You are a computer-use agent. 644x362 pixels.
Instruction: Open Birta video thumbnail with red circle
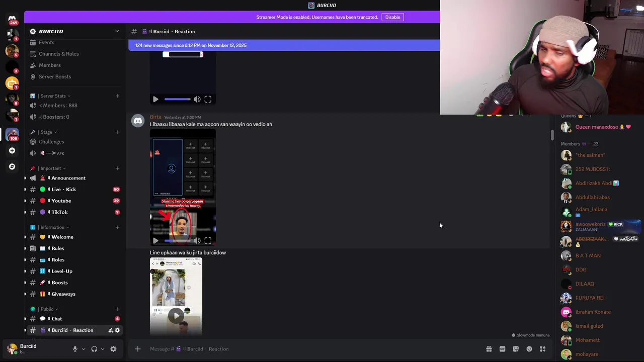[x=183, y=187]
